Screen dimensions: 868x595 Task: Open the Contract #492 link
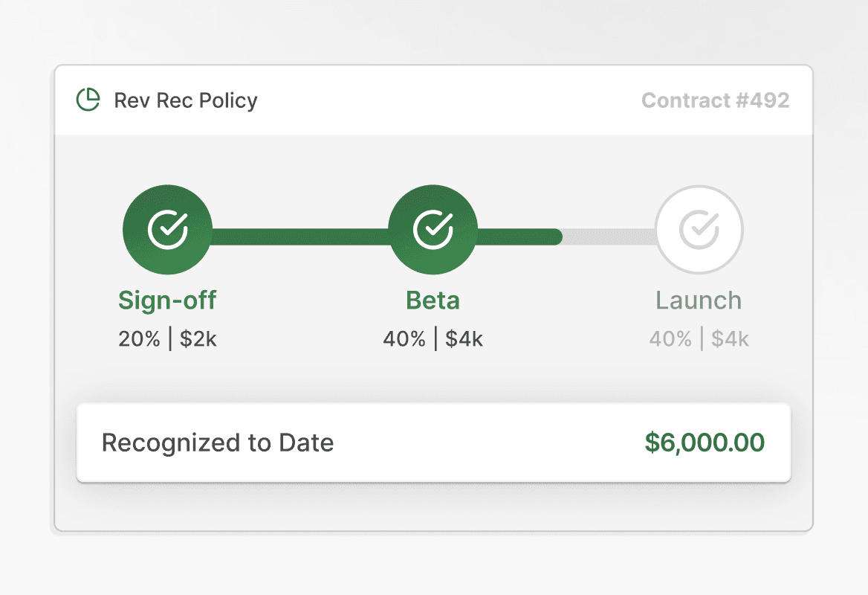click(715, 100)
